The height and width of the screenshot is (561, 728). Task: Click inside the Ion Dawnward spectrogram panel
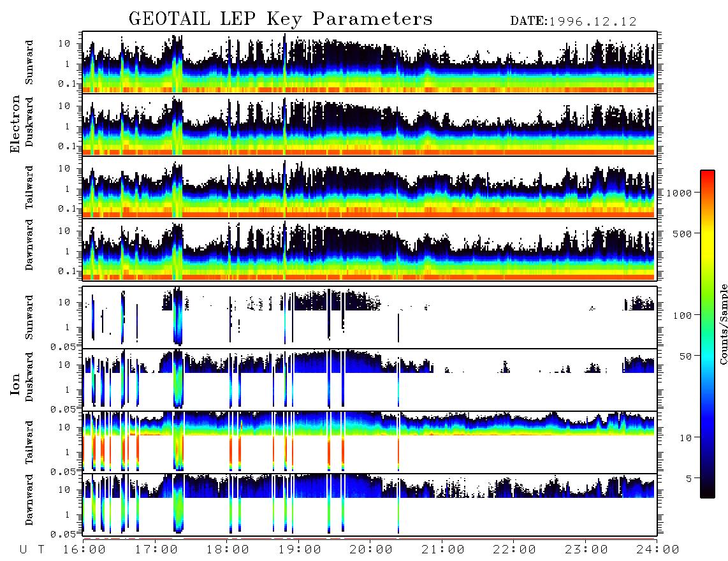(370, 504)
